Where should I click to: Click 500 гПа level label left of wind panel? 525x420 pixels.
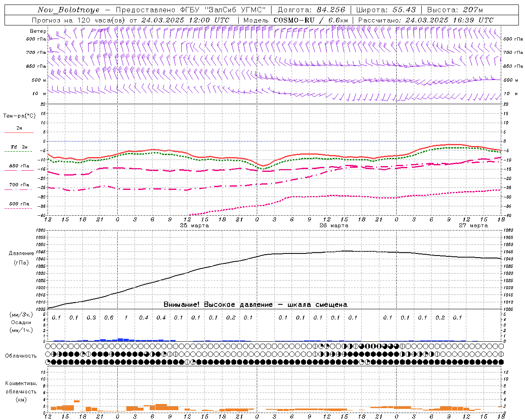tap(36, 39)
